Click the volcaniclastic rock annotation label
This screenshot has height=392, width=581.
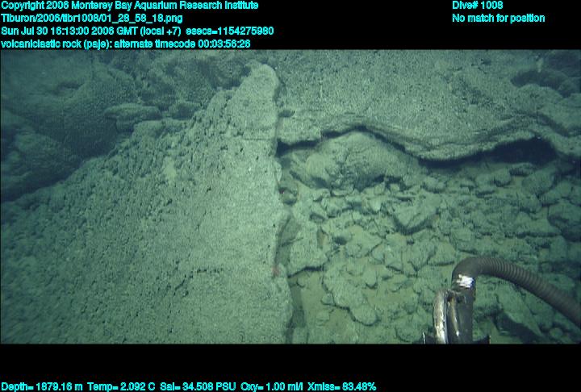pos(68,44)
